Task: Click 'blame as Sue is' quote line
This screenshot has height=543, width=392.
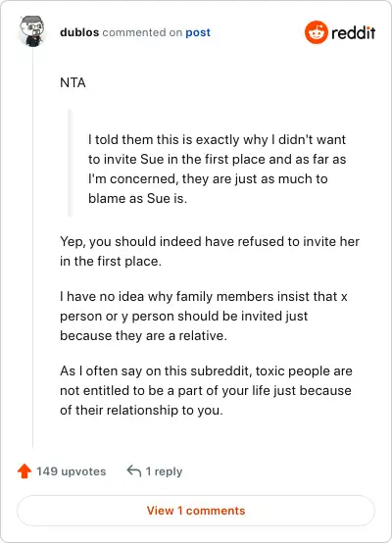Action: pos(137,198)
